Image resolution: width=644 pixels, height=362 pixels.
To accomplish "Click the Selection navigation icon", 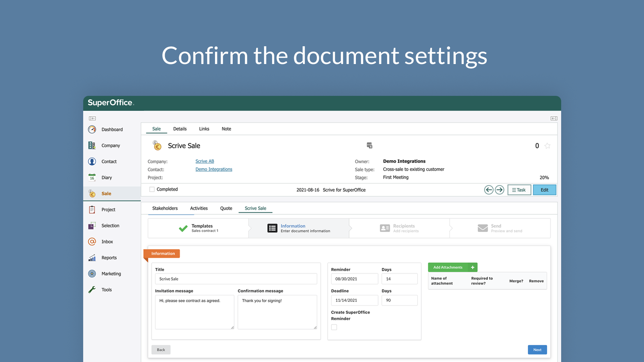I will (93, 226).
